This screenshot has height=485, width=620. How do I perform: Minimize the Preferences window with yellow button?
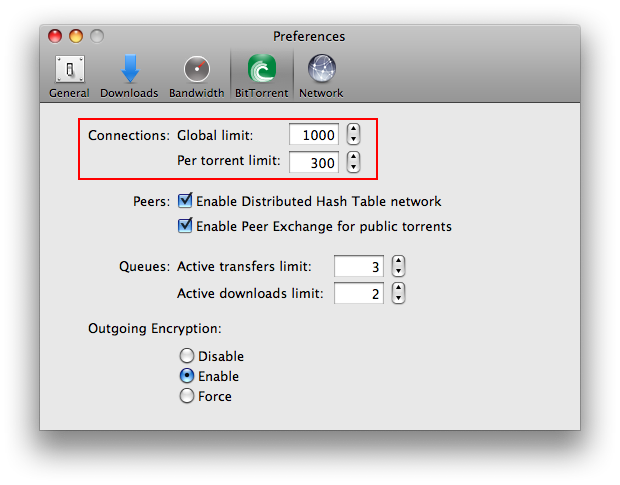point(76,36)
